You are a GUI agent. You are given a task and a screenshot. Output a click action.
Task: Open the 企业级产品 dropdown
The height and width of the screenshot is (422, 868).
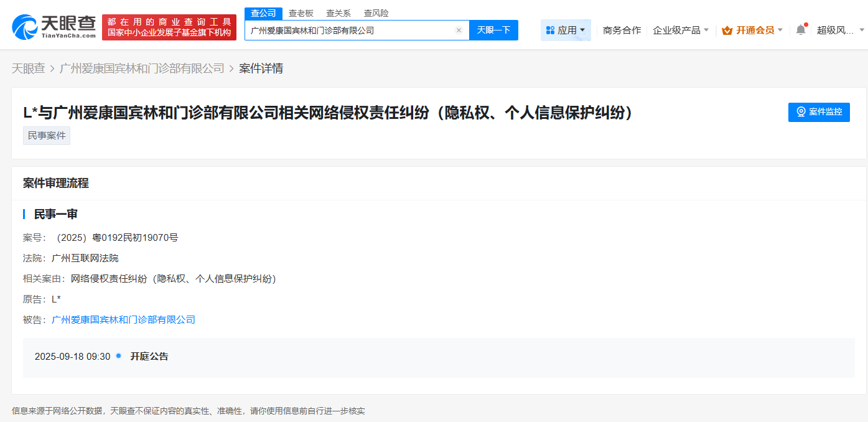[x=678, y=30]
